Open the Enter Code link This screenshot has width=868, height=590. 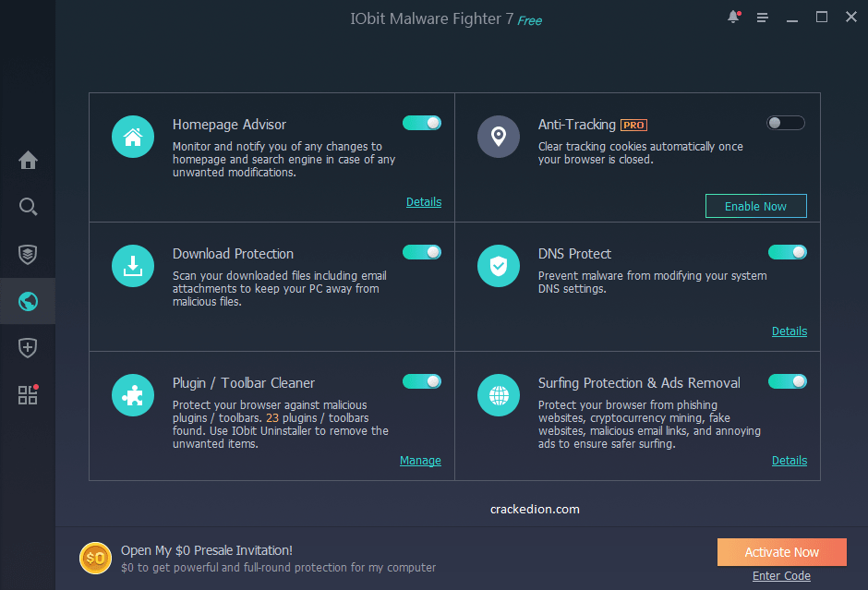781,576
